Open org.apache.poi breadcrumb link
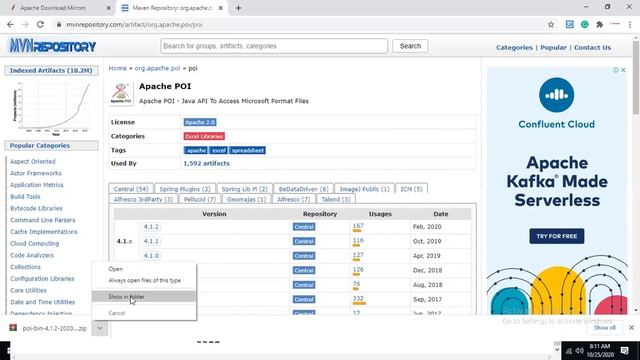This screenshot has height=360, width=640. pos(157,68)
